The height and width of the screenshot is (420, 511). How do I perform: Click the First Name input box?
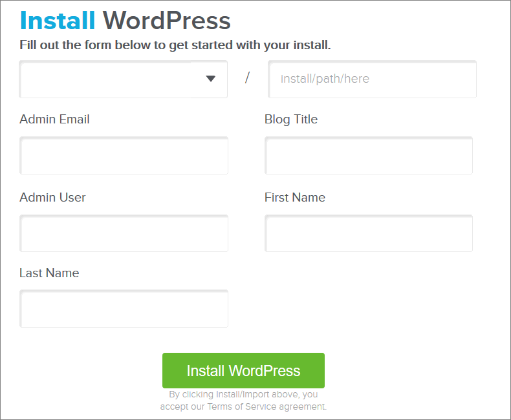(x=369, y=233)
